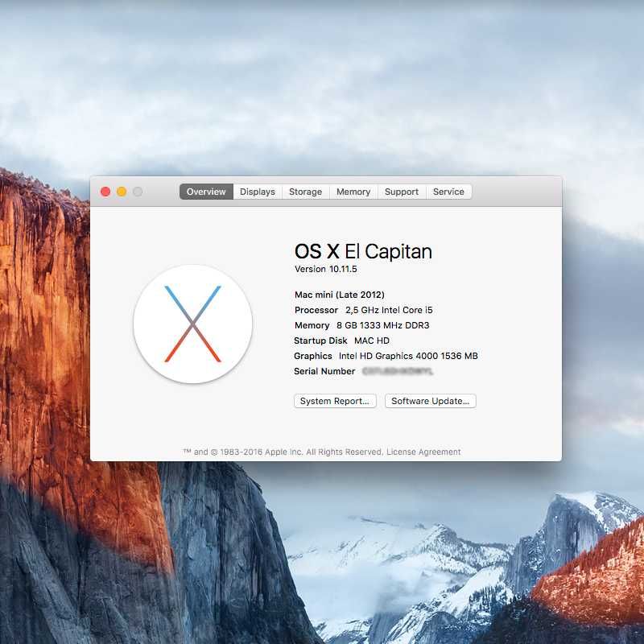Go to the Support tab
The width and height of the screenshot is (644, 644).
402,192
